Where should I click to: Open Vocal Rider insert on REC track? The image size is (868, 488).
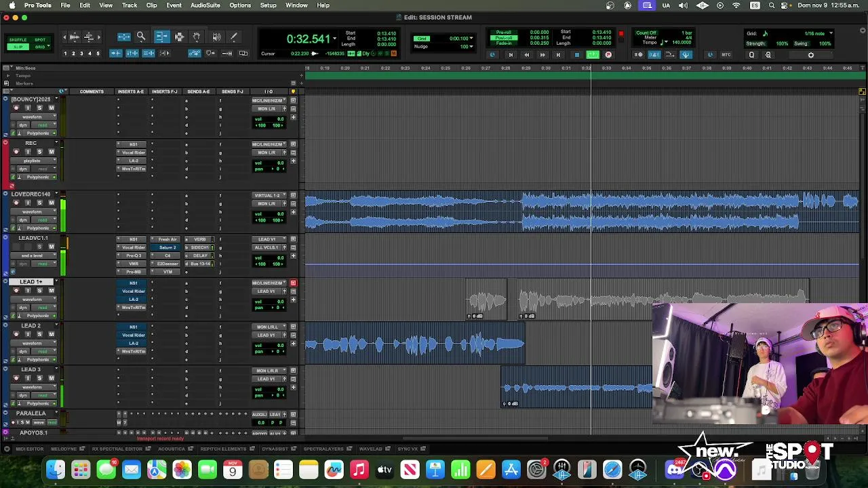[x=133, y=152]
